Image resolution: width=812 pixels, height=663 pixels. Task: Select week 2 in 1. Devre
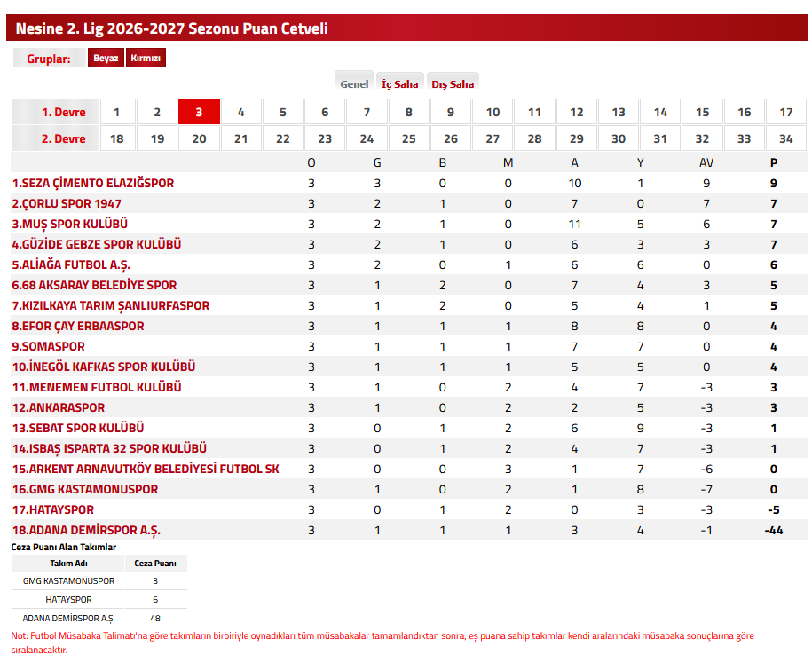pyautogui.click(x=157, y=112)
